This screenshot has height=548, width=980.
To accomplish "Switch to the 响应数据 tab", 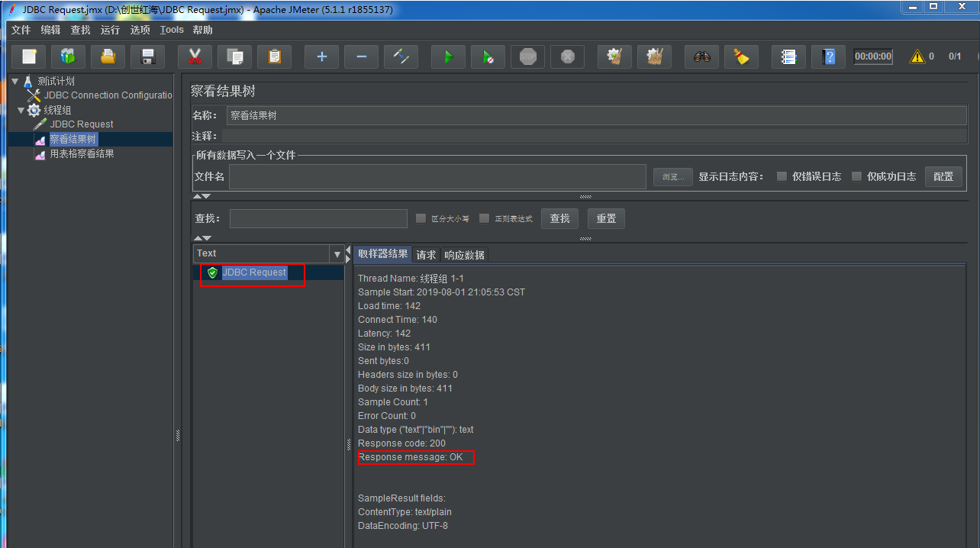I will tap(464, 255).
